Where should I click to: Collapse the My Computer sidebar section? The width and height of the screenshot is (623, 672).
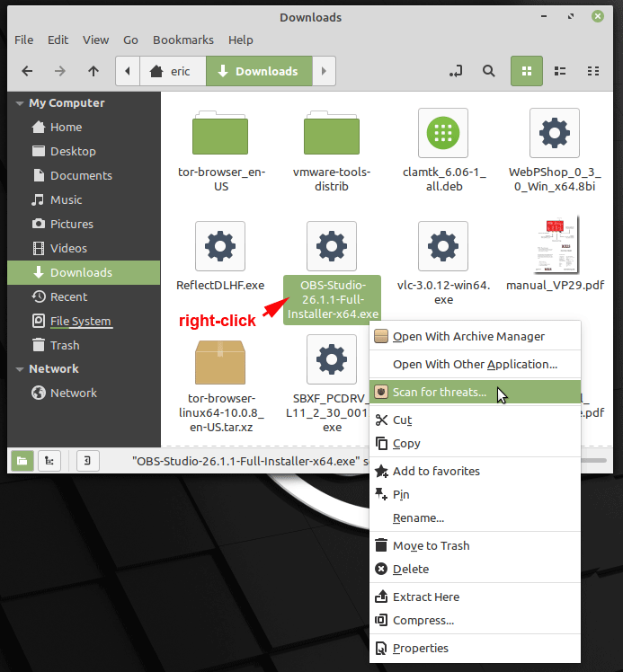pyautogui.click(x=19, y=103)
